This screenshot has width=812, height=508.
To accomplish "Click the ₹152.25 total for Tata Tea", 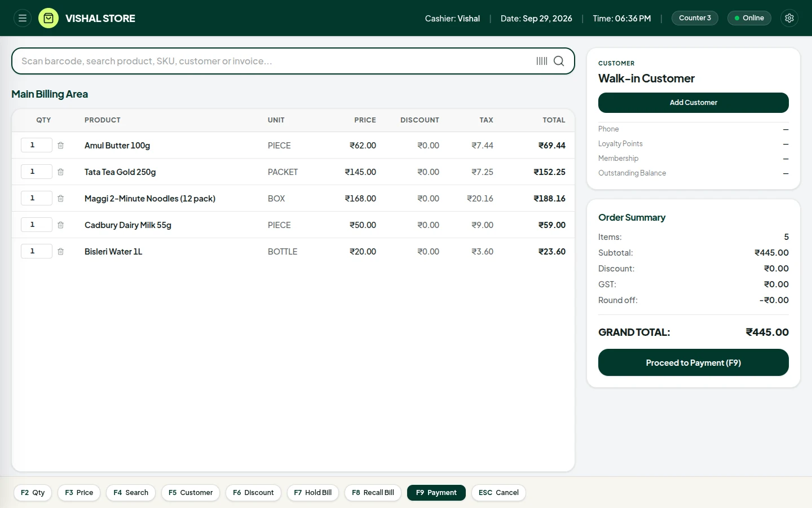I will tap(549, 172).
